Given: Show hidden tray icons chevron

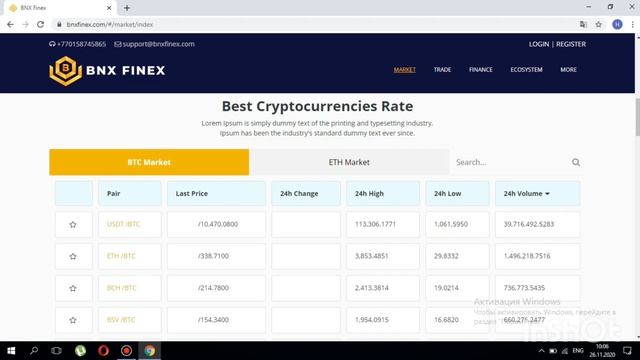Looking at the screenshot, I should [x=542, y=351].
